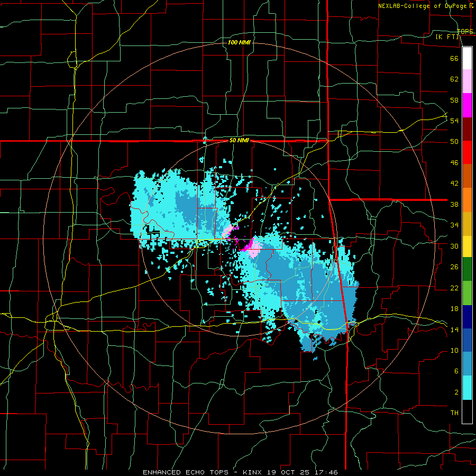Click the dark green legend swatch
The height and width of the screenshot is (476, 476).
coord(467,269)
